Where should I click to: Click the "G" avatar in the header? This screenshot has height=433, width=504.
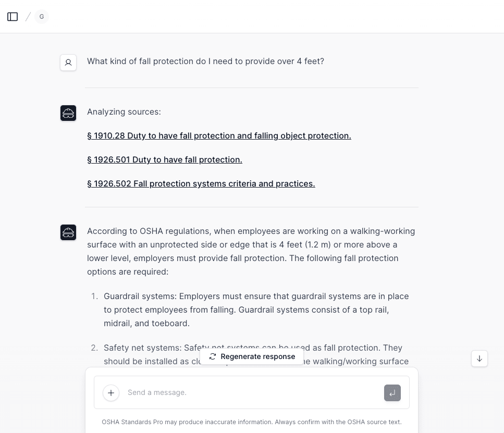point(42,17)
